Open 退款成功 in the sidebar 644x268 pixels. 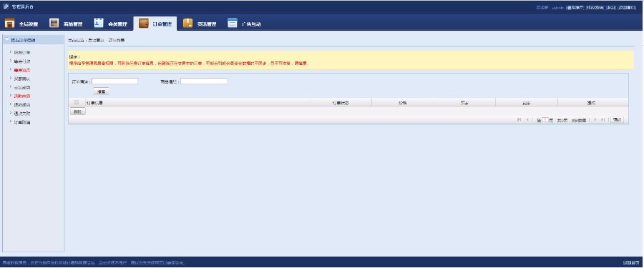point(21,104)
